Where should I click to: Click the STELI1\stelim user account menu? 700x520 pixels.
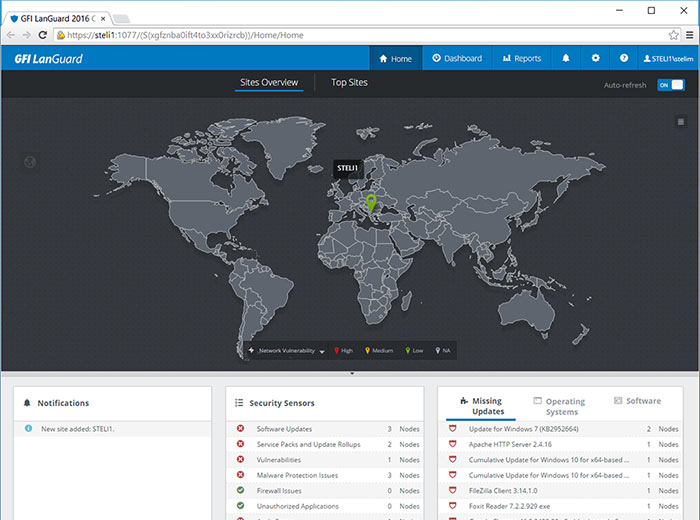point(668,58)
